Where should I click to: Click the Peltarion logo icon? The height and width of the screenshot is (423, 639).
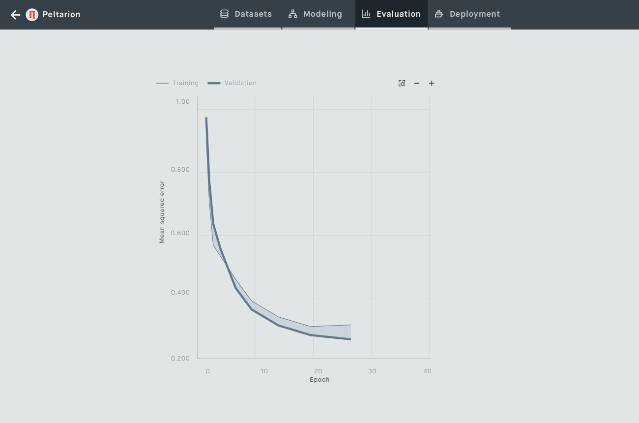(x=32, y=15)
